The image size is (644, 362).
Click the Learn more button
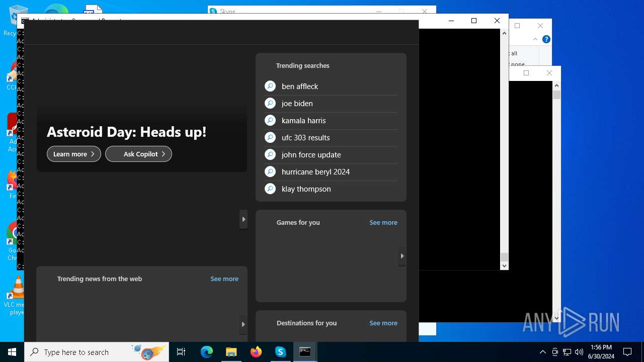[74, 154]
